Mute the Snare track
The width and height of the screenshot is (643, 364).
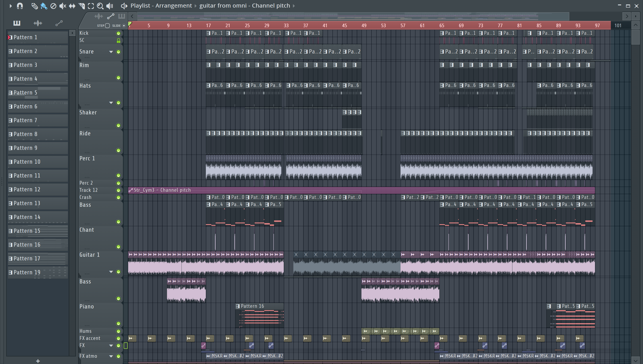[x=118, y=52]
